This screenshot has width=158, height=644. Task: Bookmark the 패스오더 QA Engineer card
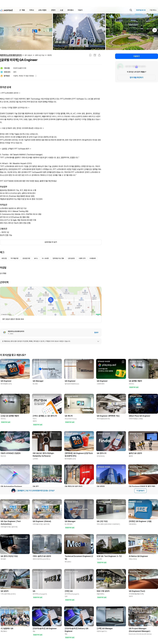27,362
